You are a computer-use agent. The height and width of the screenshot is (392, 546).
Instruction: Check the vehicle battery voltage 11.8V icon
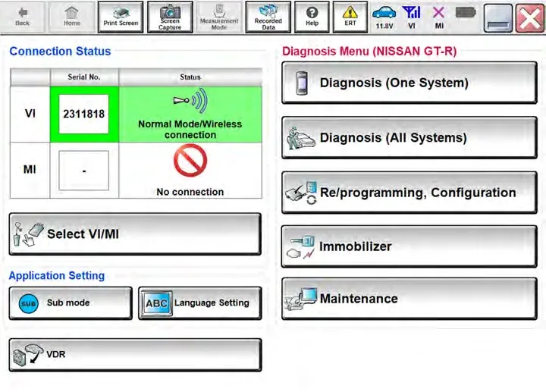[384, 17]
